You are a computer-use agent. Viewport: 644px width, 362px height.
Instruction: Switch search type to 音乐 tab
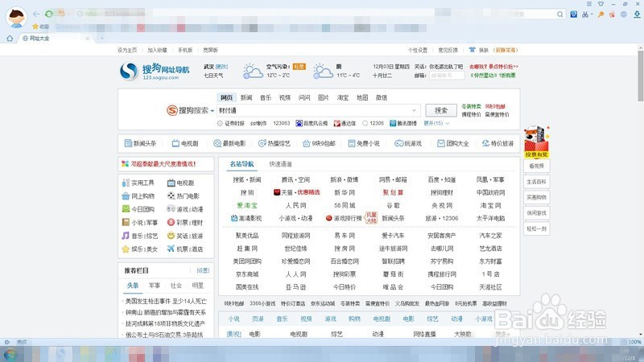click(266, 97)
